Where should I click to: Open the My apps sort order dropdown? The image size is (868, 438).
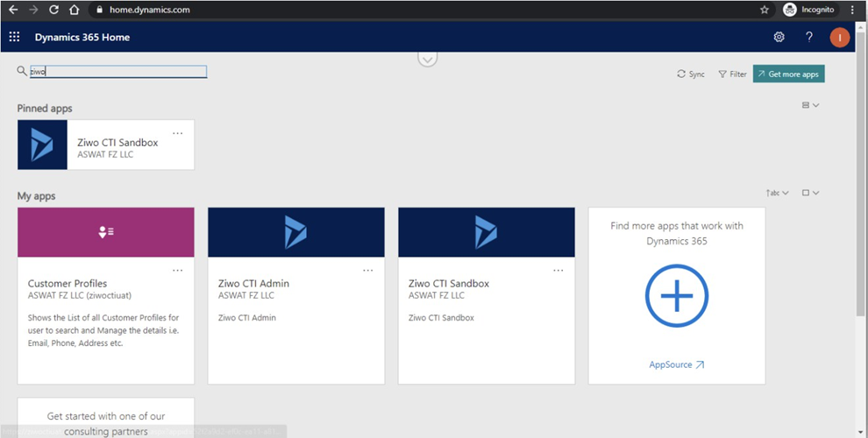(x=777, y=193)
